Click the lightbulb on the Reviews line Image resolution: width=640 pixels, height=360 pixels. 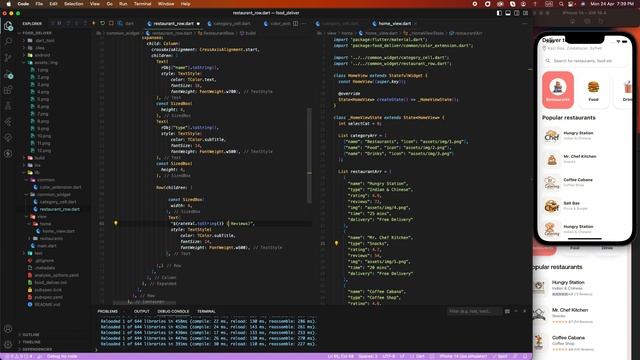coord(116,223)
